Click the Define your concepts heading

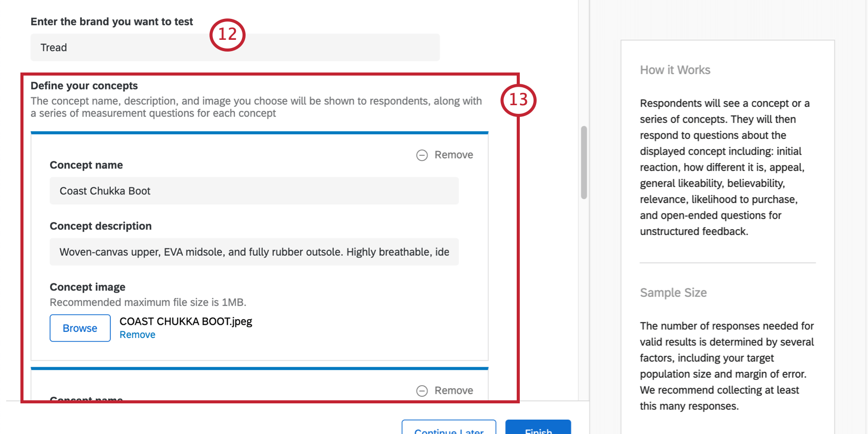coord(84,86)
